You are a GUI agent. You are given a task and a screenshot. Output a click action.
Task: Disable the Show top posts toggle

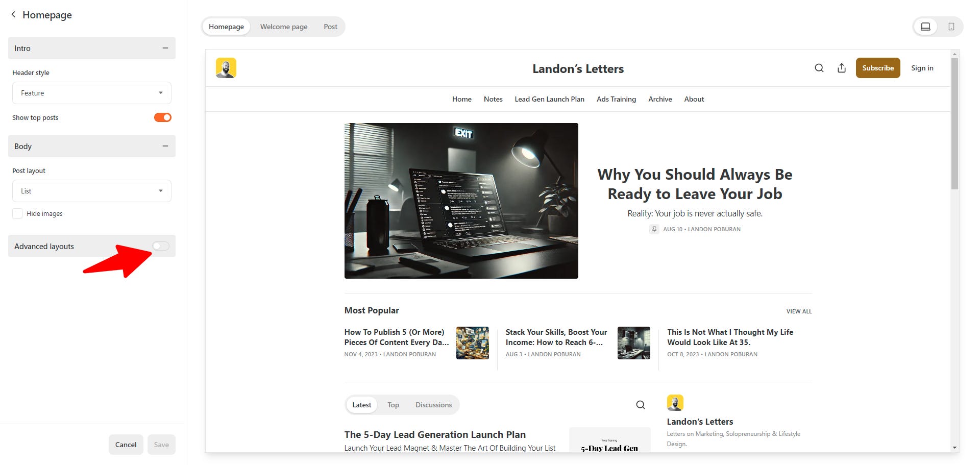(x=163, y=117)
